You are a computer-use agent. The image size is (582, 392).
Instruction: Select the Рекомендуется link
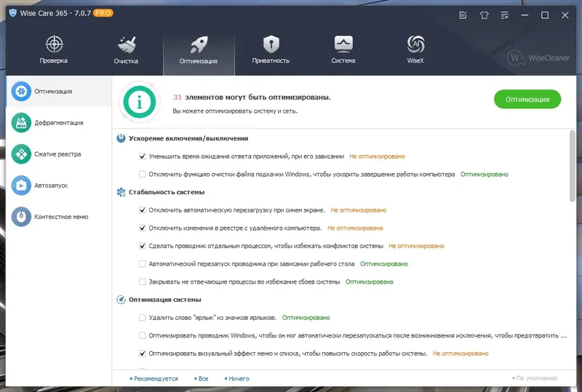pyautogui.click(x=154, y=379)
